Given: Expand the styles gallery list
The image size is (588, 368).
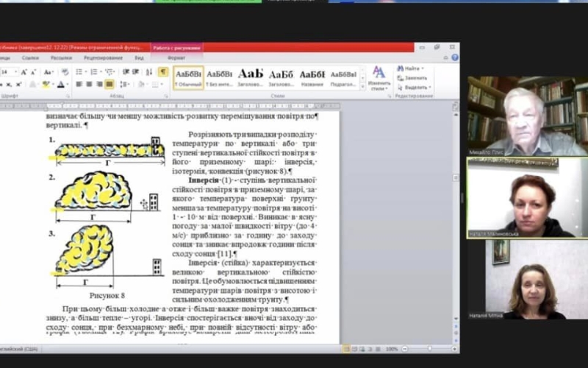Looking at the screenshot, I should click(x=362, y=85).
